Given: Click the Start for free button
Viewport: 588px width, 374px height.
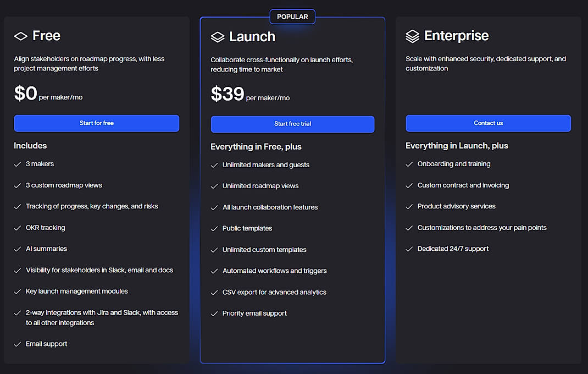Looking at the screenshot, I should pyautogui.click(x=97, y=123).
